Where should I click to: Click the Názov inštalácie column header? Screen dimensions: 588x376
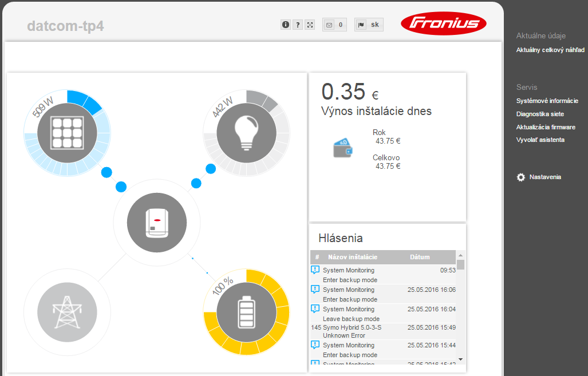353,257
